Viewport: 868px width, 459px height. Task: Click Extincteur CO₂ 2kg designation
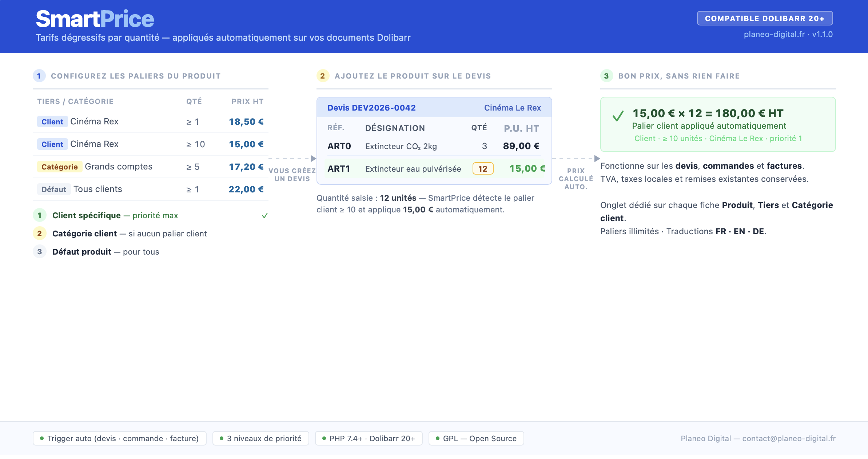tap(401, 146)
